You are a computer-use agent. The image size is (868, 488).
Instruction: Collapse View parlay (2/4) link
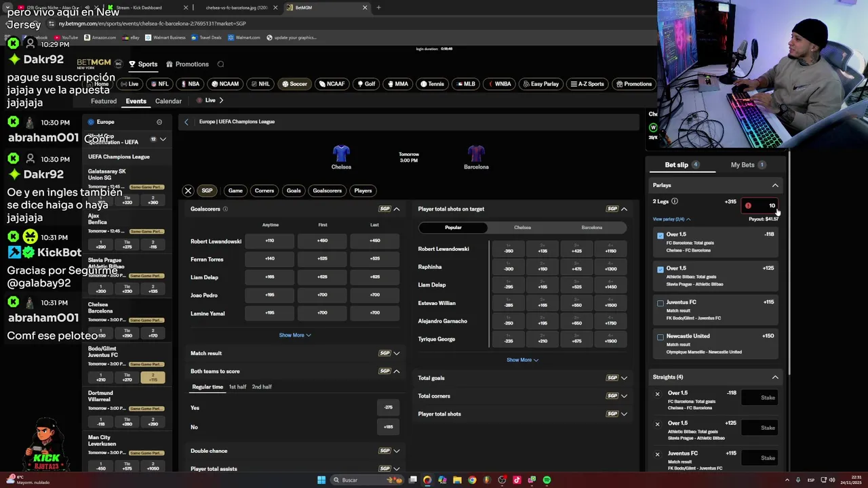click(671, 219)
